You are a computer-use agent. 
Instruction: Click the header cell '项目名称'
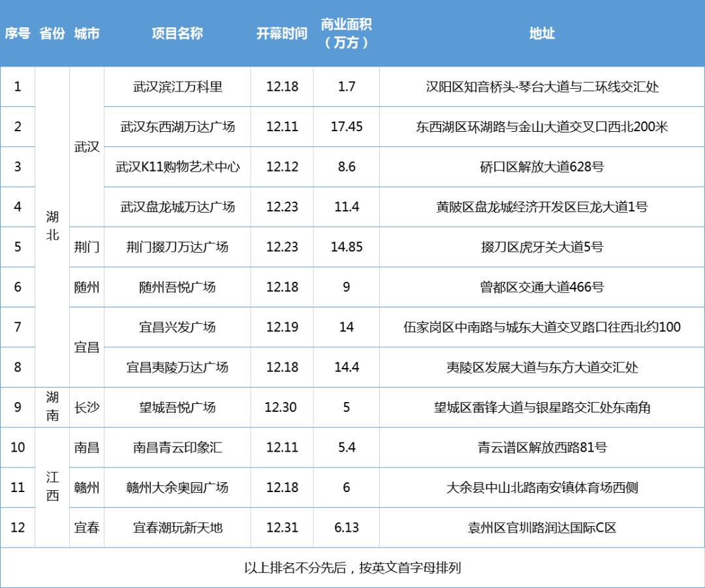coord(177,33)
